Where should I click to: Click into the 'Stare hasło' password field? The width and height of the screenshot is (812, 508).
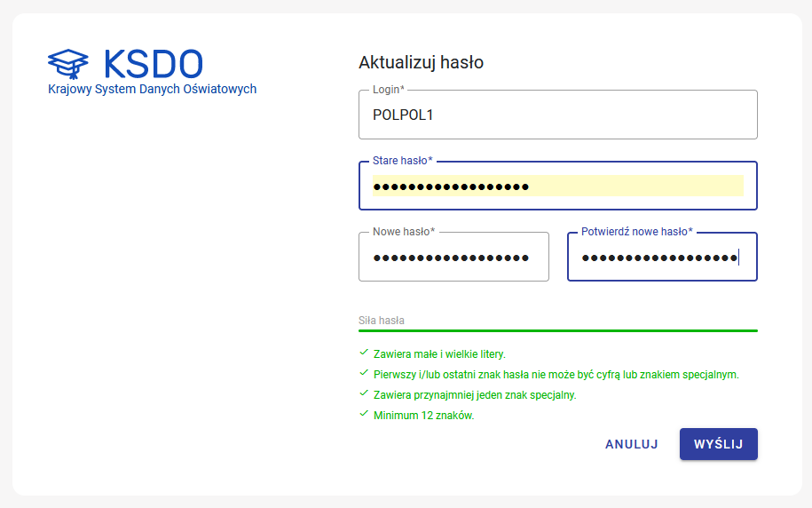[557, 187]
